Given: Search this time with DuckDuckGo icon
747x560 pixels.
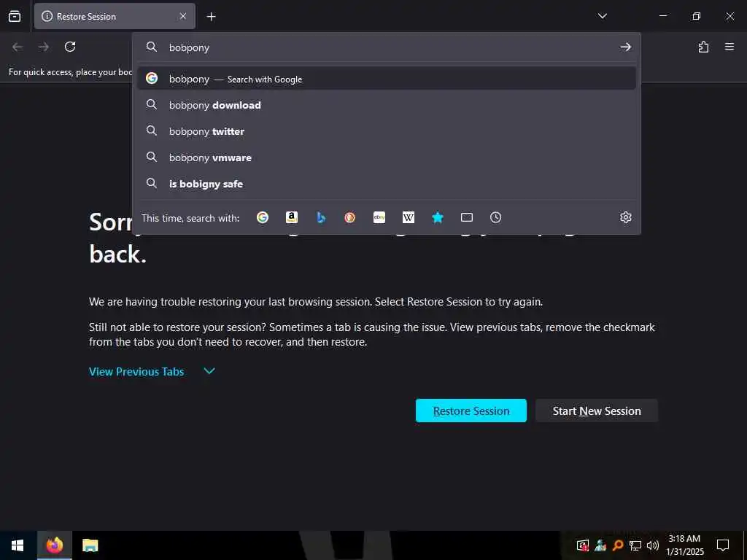Looking at the screenshot, I should point(349,217).
